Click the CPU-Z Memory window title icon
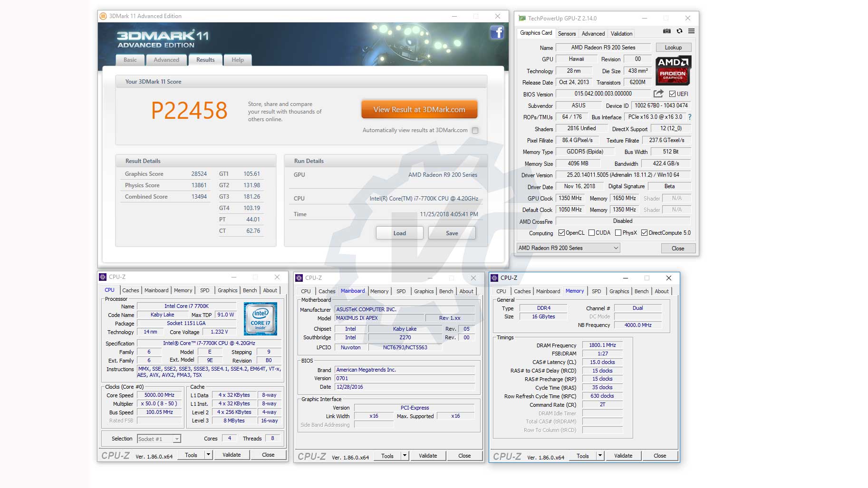This screenshot has height=488, width=868. 495,278
